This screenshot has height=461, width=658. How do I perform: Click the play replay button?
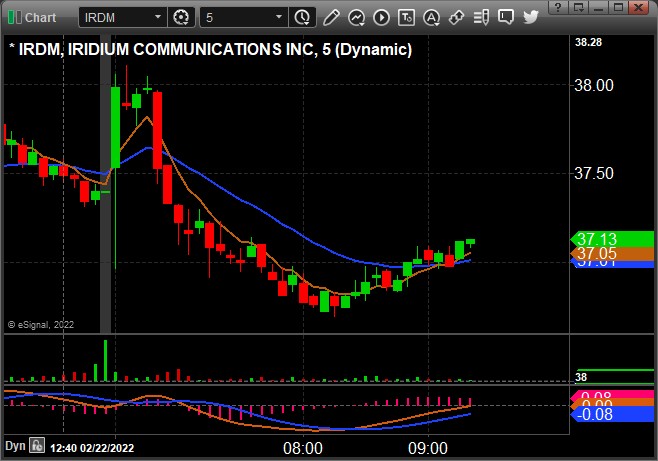[381, 18]
